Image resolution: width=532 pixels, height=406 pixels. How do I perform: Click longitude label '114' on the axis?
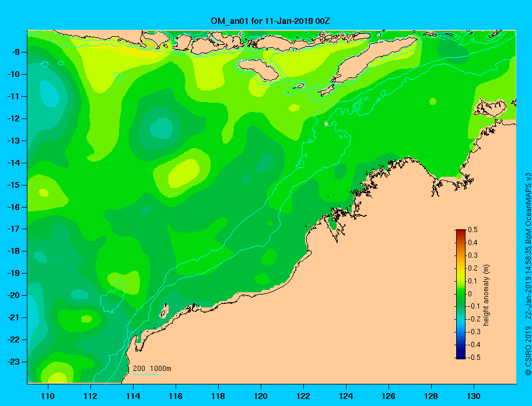pyautogui.click(x=133, y=396)
